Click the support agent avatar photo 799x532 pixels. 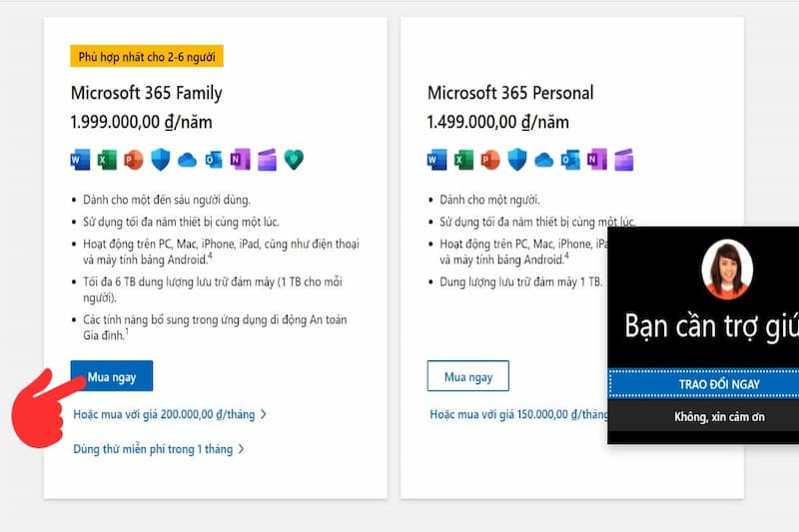pos(726,268)
